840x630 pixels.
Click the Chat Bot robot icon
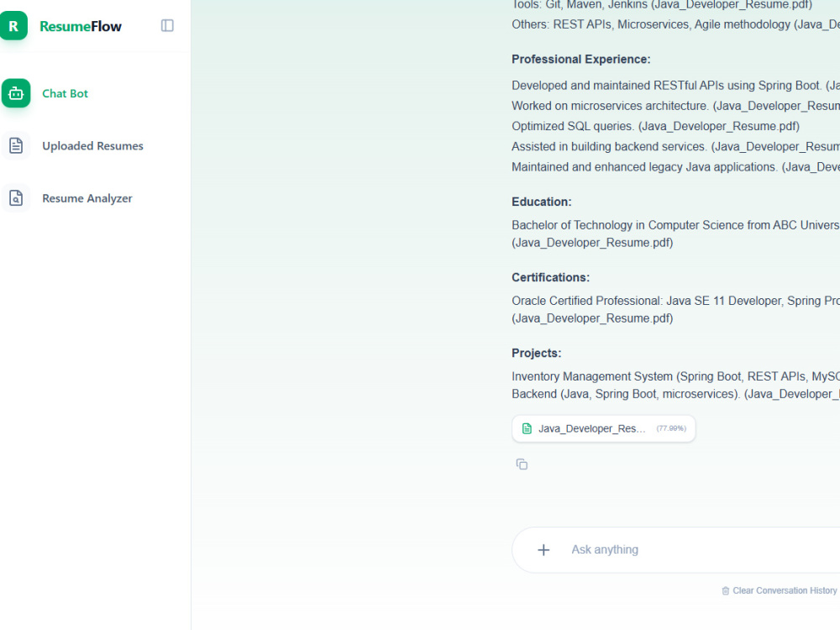(16, 93)
